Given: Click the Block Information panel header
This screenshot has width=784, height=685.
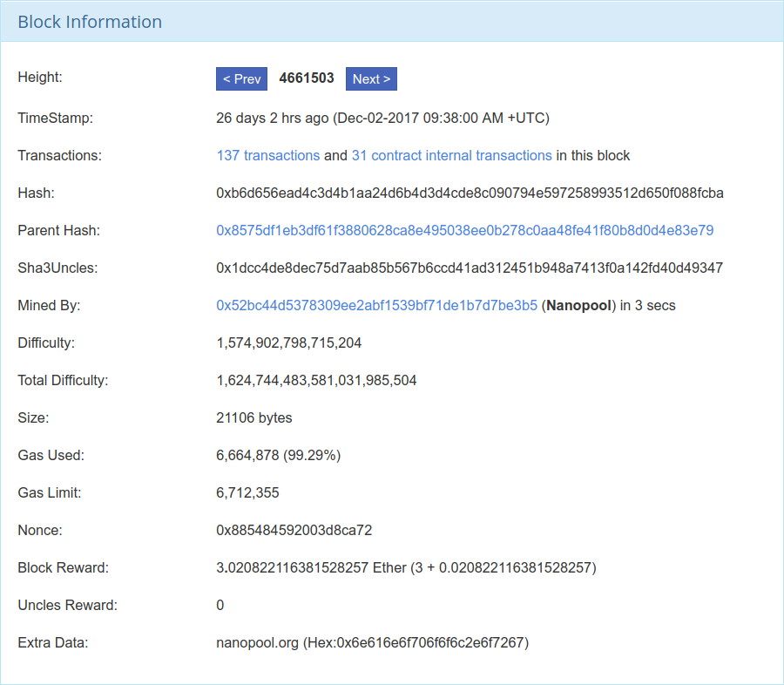Looking at the screenshot, I should click(x=90, y=22).
